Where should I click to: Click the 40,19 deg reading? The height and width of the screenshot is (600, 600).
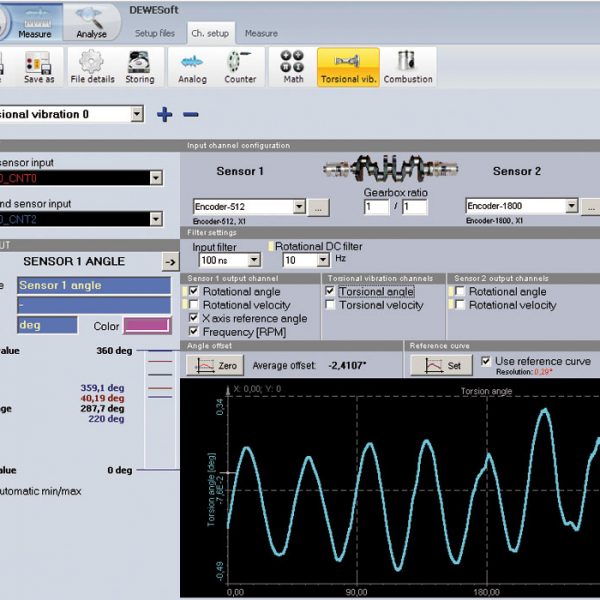[102, 398]
